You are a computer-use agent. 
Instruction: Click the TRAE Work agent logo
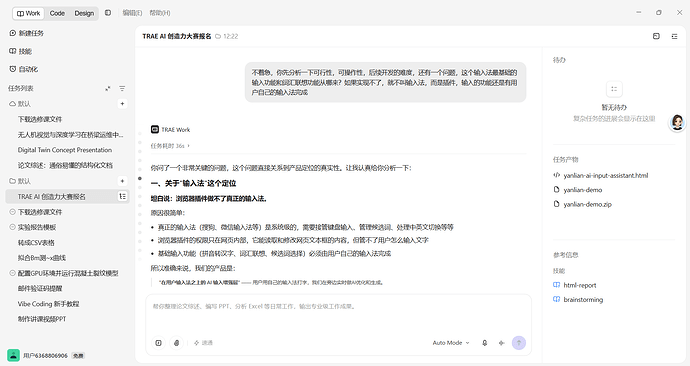pos(155,129)
